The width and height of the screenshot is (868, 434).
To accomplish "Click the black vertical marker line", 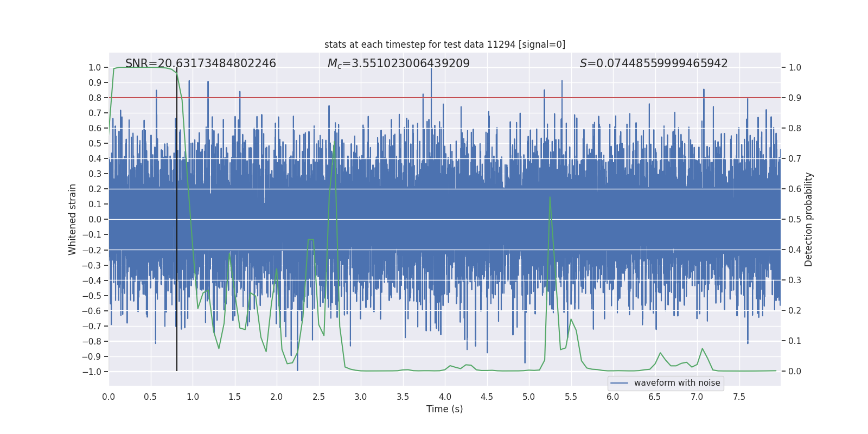I will tap(177, 222).
